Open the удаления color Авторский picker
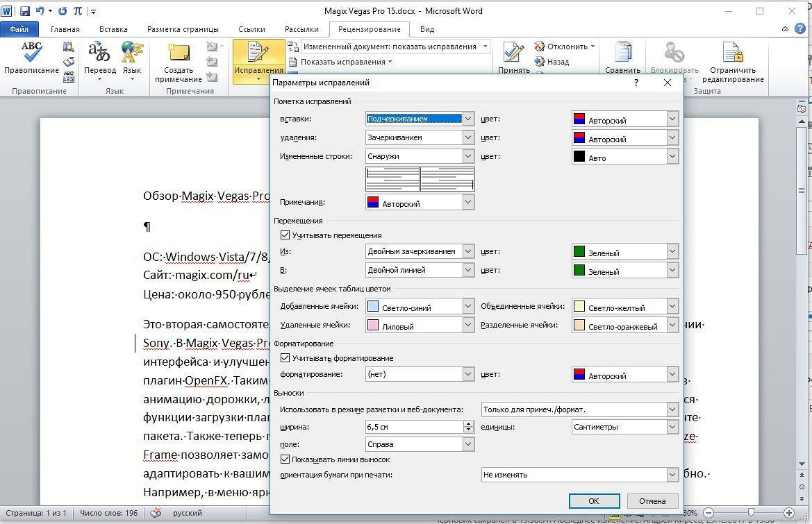This screenshot has width=812, height=524. click(x=624, y=137)
